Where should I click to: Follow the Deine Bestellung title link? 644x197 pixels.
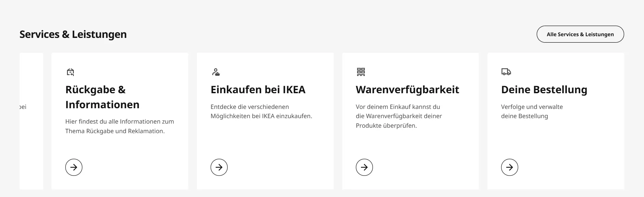tap(544, 89)
